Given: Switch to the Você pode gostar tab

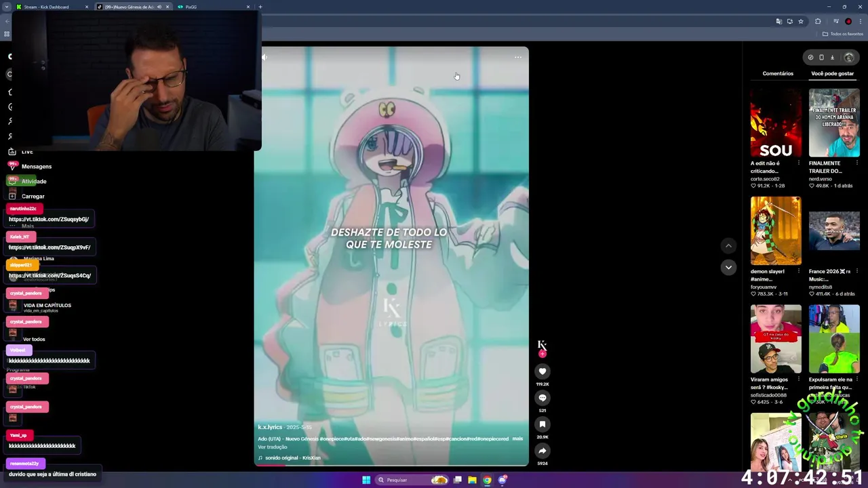Looking at the screenshot, I should click(833, 73).
